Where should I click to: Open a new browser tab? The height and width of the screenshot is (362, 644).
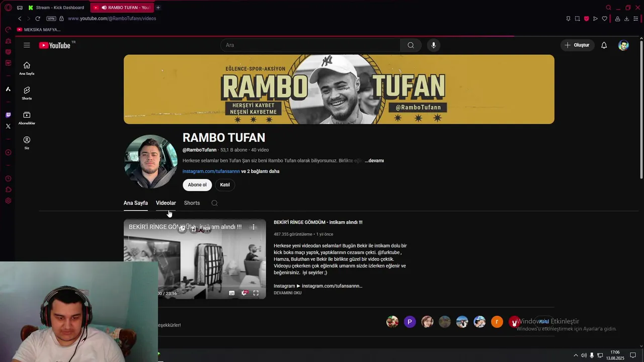[x=158, y=8]
